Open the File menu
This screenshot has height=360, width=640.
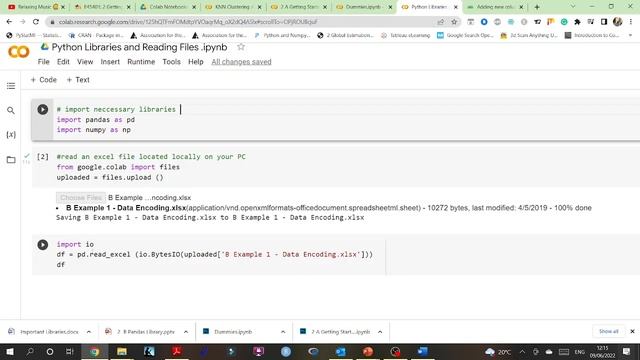pos(43,62)
